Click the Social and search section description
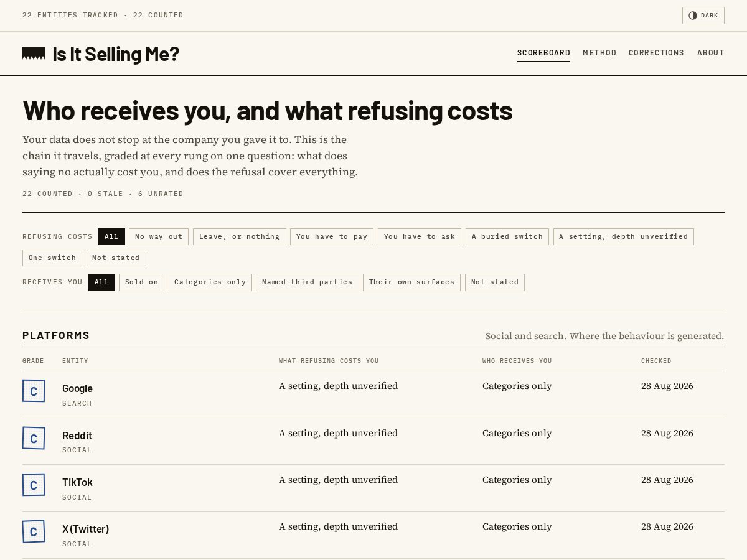 coord(604,336)
